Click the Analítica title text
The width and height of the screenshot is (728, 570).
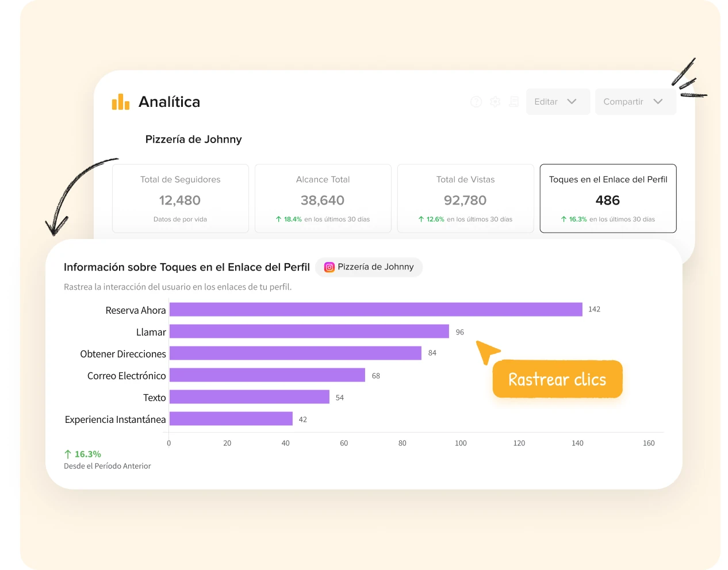click(170, 102)
